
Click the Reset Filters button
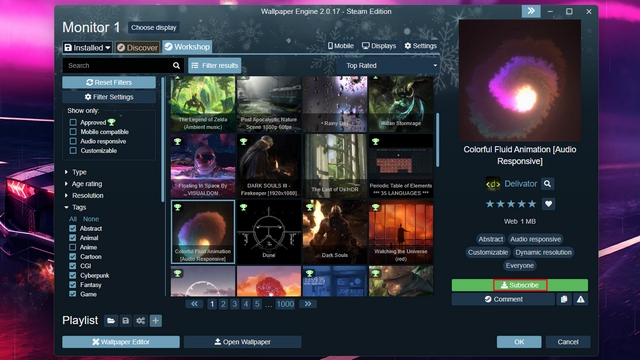(x=109, y=82)
